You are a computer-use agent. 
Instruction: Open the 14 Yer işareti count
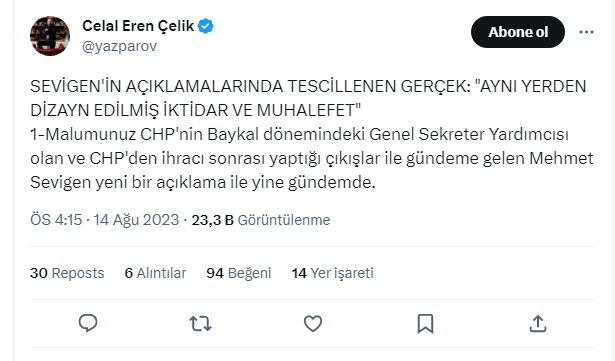[x=333, y=273]
